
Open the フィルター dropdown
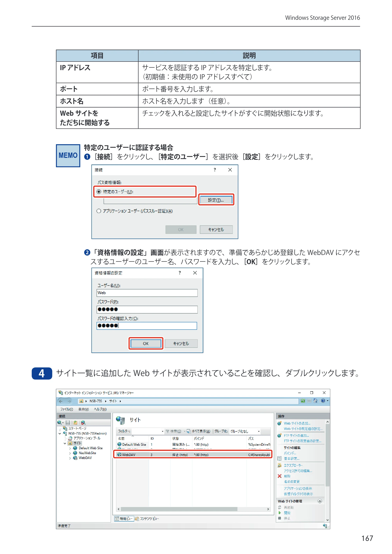pos(162,431)
